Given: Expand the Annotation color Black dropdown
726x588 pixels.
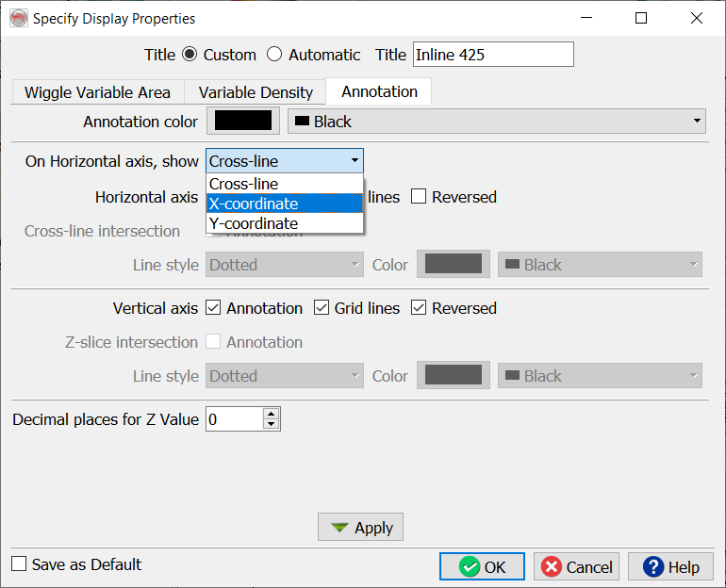Looking at the screenshot, I should coord(496,122).
